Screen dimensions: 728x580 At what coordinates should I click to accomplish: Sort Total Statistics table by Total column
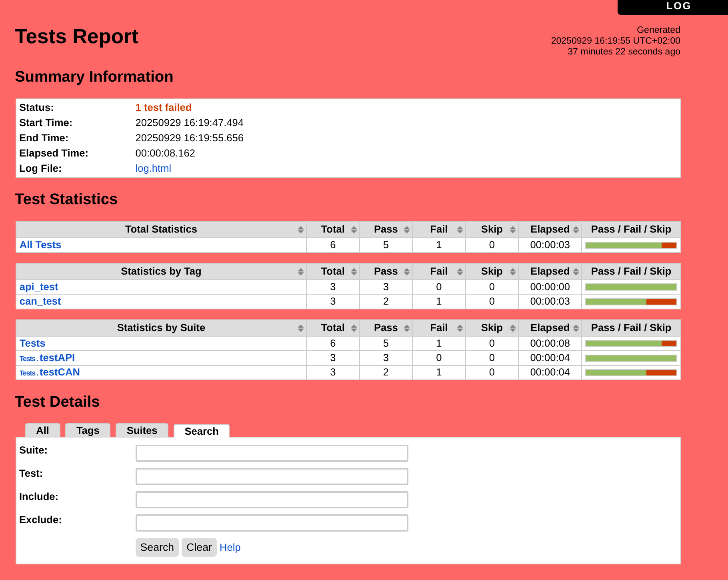[333, 229]
